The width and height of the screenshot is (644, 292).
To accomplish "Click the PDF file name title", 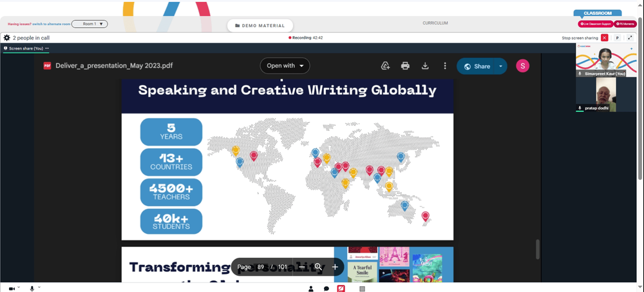I will [x=114, y=66].
